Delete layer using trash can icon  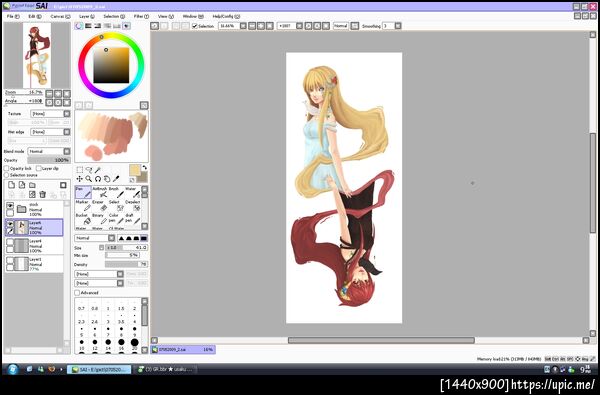click(42, 195)
